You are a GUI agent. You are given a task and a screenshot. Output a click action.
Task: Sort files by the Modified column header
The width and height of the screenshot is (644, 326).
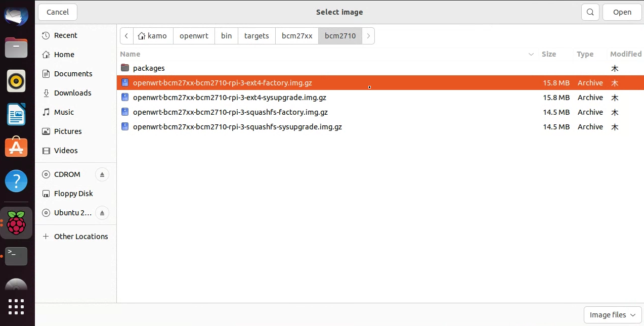pos(626,54)
